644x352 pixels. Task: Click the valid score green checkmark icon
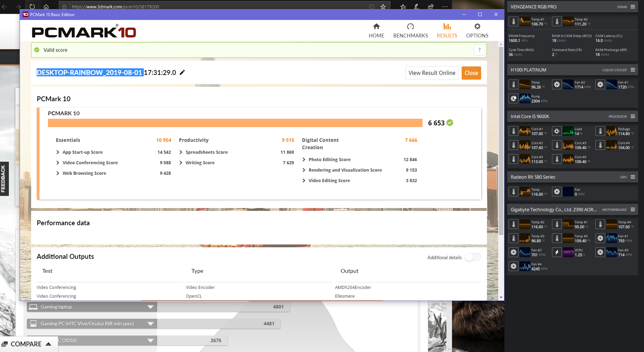(37, 50)
